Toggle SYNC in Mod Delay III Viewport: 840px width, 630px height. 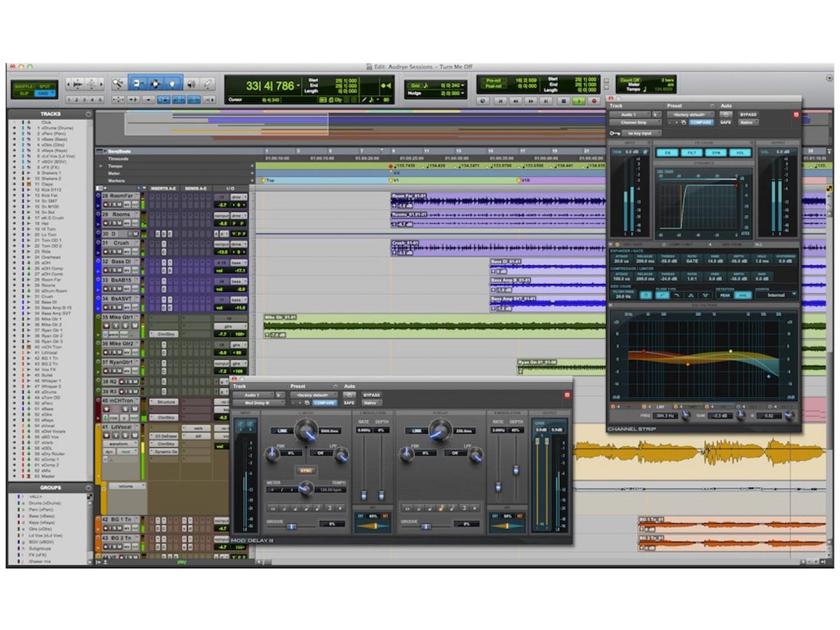point(306,470)
